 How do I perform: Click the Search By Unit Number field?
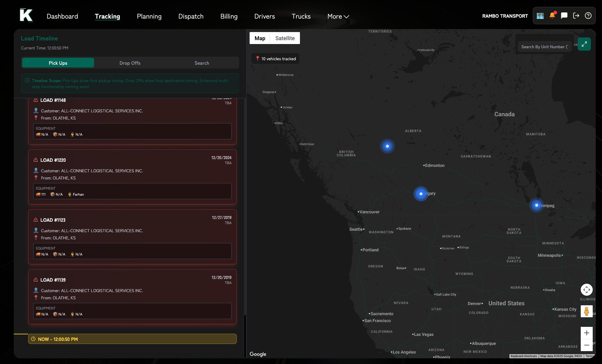click(x=544, y=47)
